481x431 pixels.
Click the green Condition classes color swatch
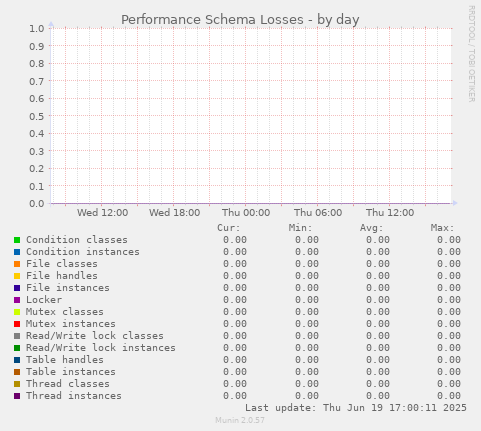17,240
